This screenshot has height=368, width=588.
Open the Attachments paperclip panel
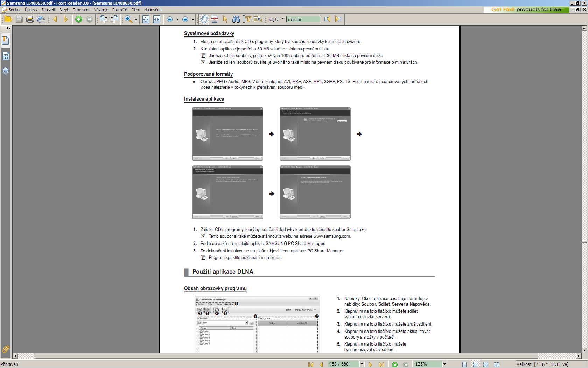[x=6, y=349]
